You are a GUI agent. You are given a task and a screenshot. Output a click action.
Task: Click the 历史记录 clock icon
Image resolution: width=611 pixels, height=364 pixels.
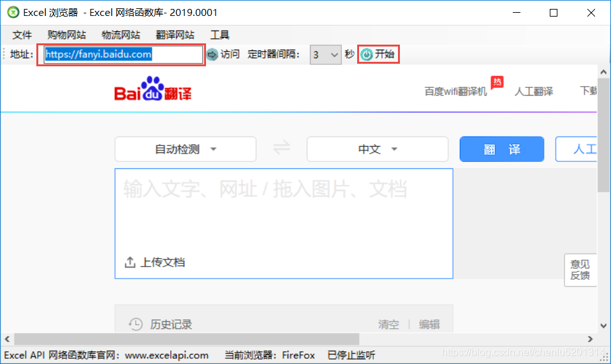[x=136, y=324]
